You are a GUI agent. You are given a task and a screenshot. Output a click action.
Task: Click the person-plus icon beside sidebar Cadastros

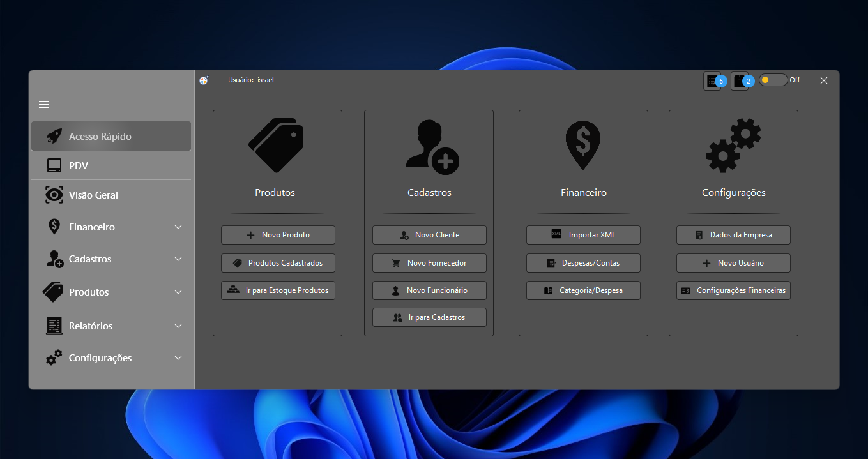(55, 259)
